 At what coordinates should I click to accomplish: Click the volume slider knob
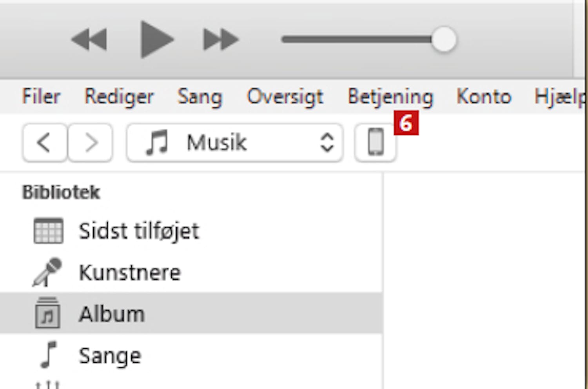coord(444,40)
